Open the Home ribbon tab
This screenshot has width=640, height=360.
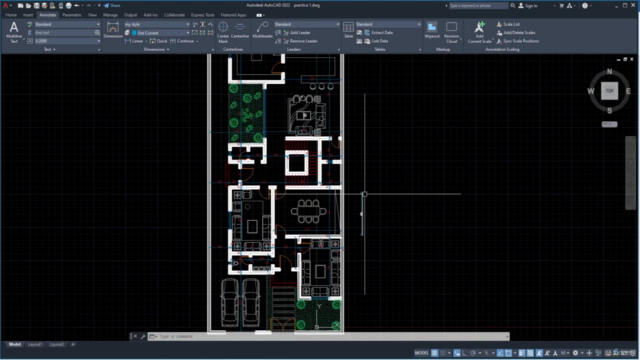[11, 15]
